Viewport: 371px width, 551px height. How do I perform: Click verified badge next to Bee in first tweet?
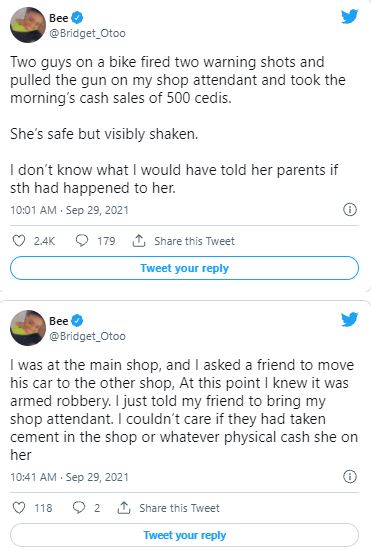tap(77, 18)
